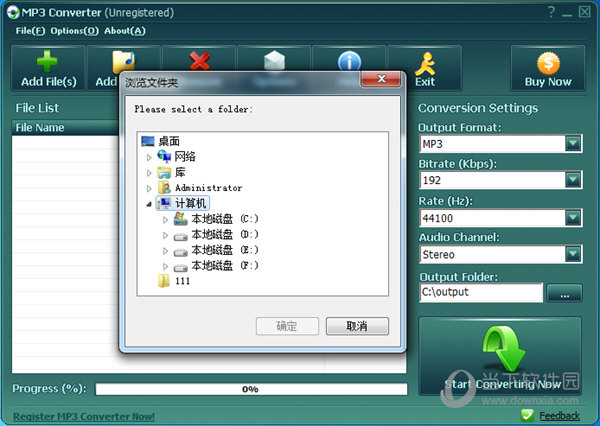Click the blue info toolbar icon
This screenshot has height=426, width=600.
tap(349, 61)
